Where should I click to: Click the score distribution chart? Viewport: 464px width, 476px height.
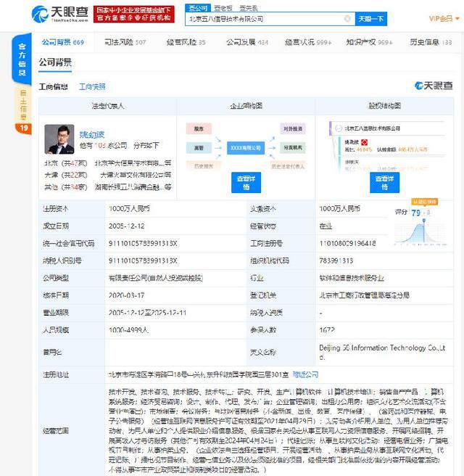(420, 232)
